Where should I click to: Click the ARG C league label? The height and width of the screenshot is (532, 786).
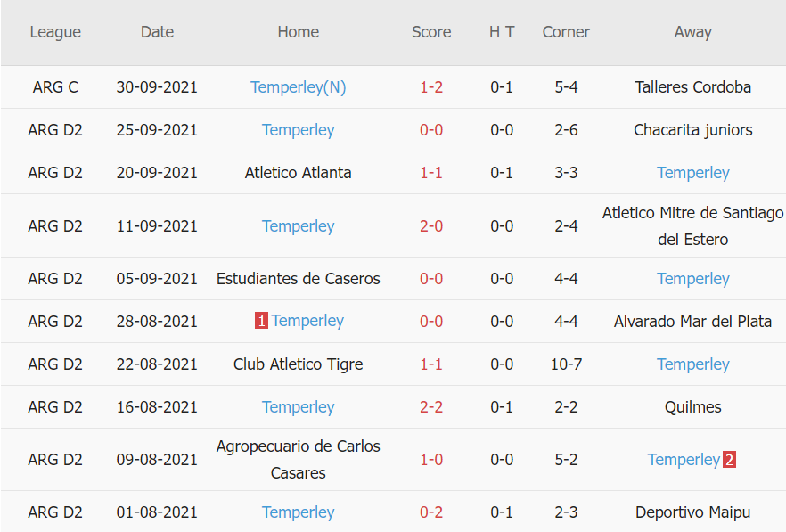point(55,87)
